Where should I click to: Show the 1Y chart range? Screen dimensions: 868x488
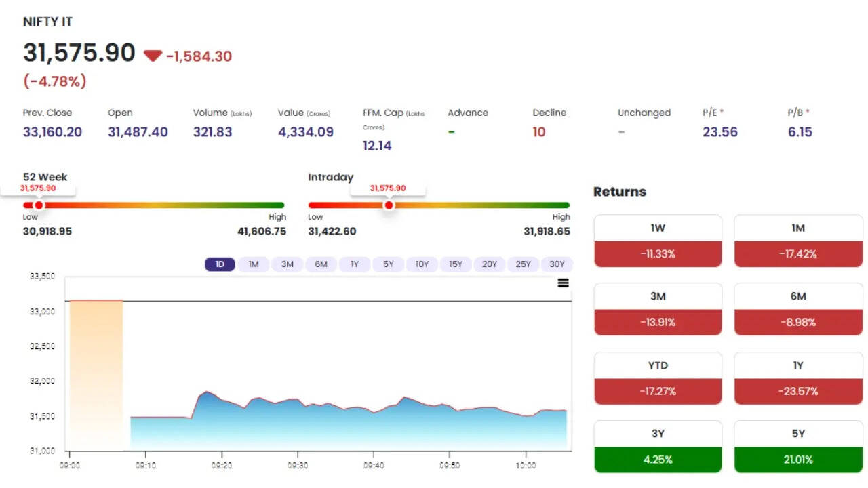point(355,264)
